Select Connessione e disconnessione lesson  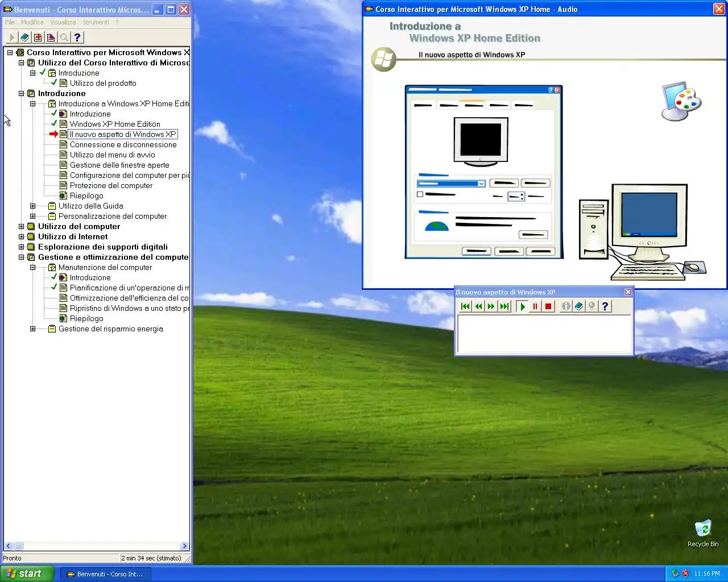tap(123, 144)
